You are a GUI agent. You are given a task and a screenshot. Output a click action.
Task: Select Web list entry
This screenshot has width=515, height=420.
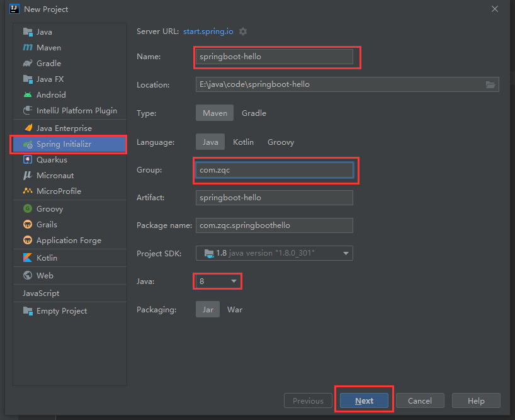pyautogui.click(x=70, y=276)
